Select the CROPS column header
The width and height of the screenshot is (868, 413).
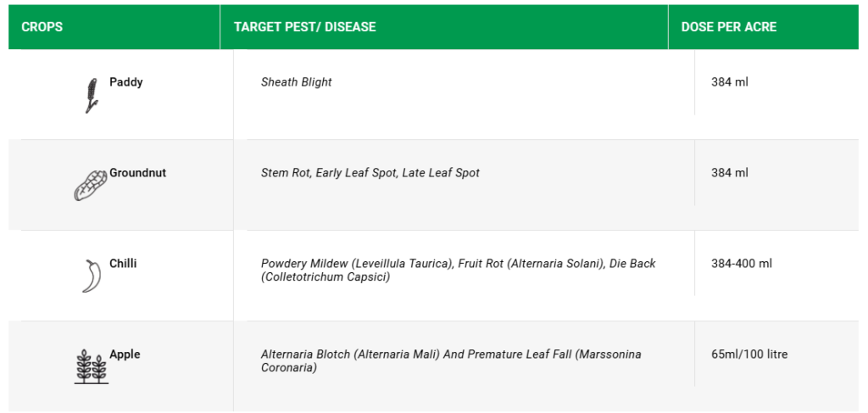point(42,27)
